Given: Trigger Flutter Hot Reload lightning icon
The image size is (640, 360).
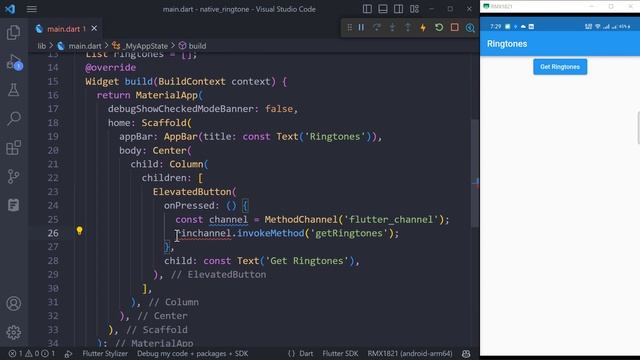Looking at the screenshot, I should click(423, 27).
